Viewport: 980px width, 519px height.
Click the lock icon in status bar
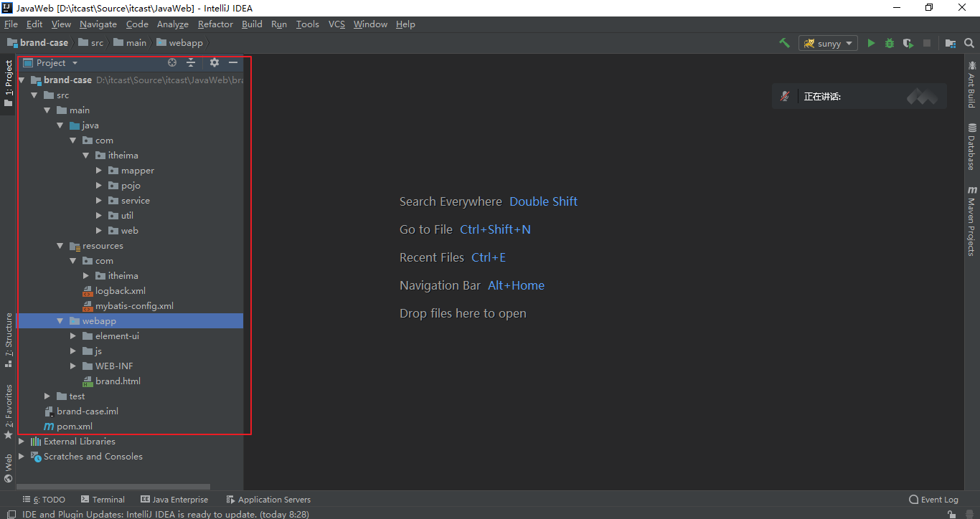click(951, 514)
